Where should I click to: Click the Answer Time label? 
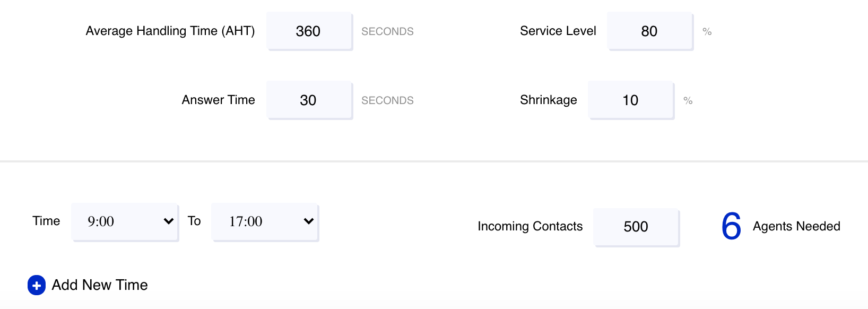[x=218, y=100]
